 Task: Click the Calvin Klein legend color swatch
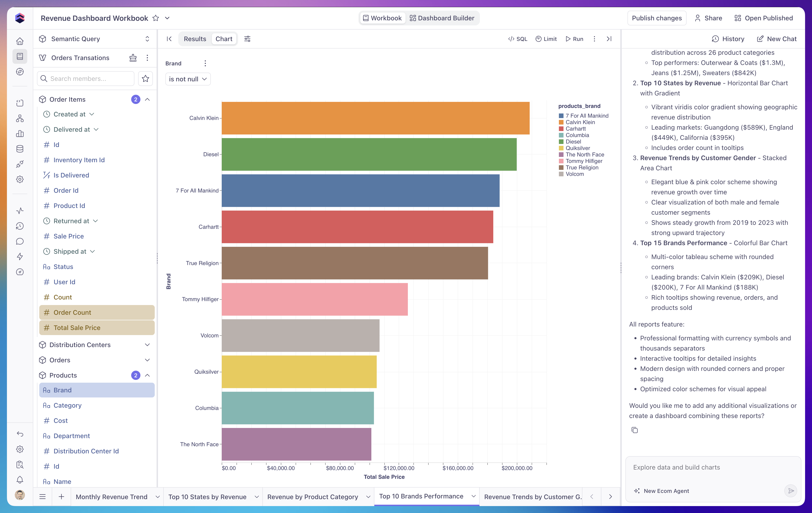tap(561, 122)
